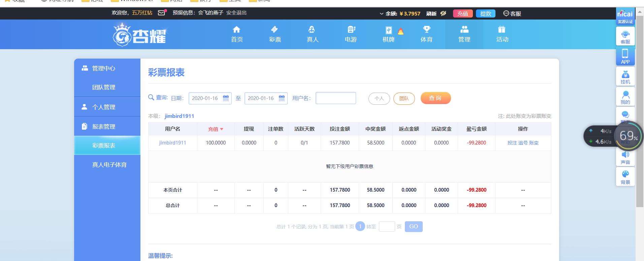The width and height of the screenshot is (644, 261).
Task: Expand 管理中心 in the left menu
Action: click(107, 68)
